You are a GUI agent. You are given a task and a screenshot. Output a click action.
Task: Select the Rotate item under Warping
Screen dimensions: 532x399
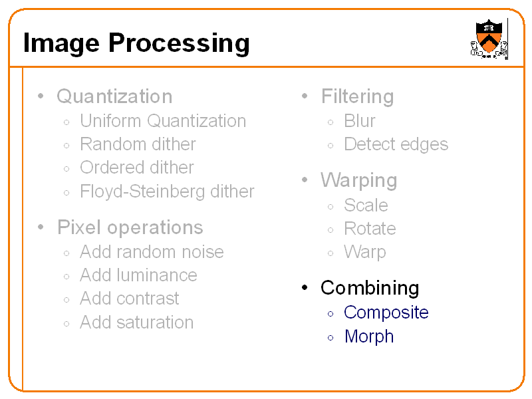(370, 229)
